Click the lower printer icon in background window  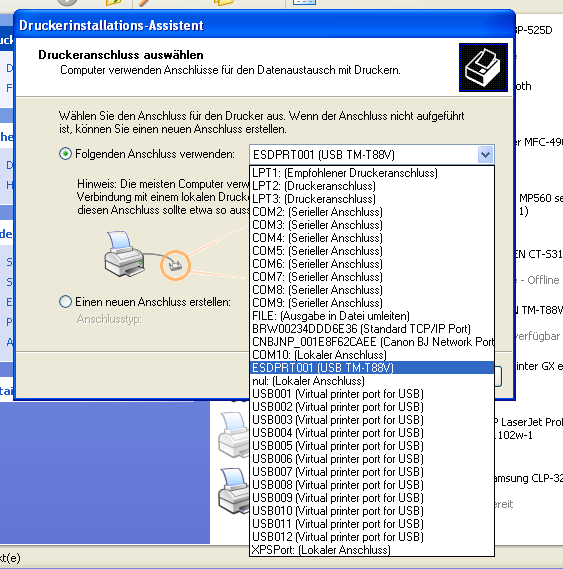coord(233,491)
